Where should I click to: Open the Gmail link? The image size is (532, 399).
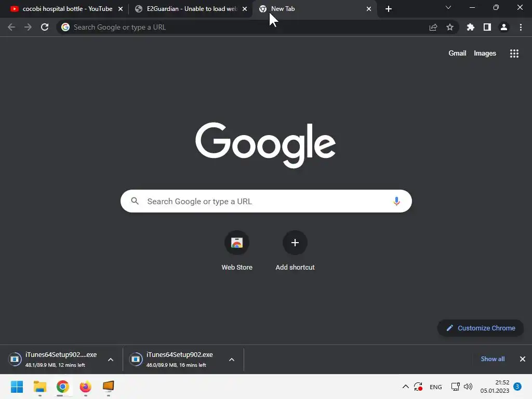(x=457, y=54)
